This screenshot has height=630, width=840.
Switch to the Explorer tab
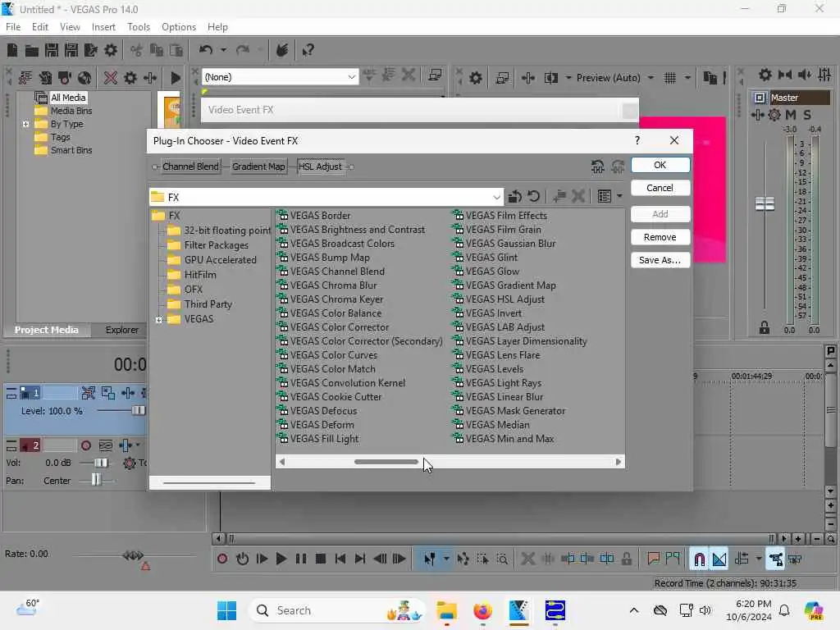(121, 330)
